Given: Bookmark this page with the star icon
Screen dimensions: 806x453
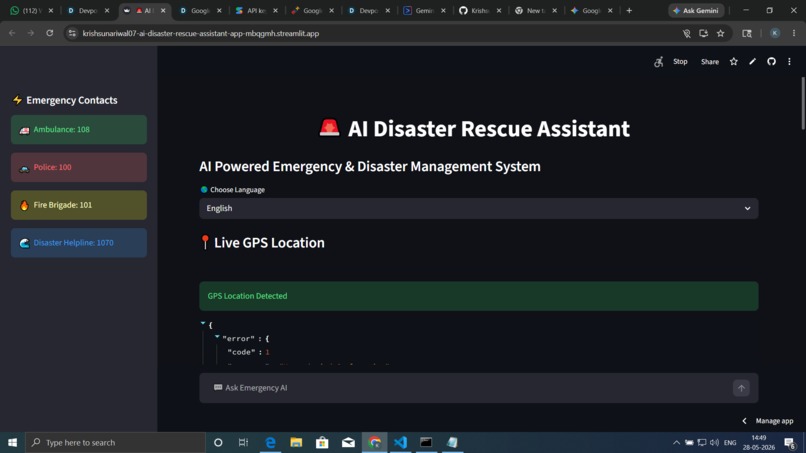Looking at the screenshot, I should click(x=721, y=33).
